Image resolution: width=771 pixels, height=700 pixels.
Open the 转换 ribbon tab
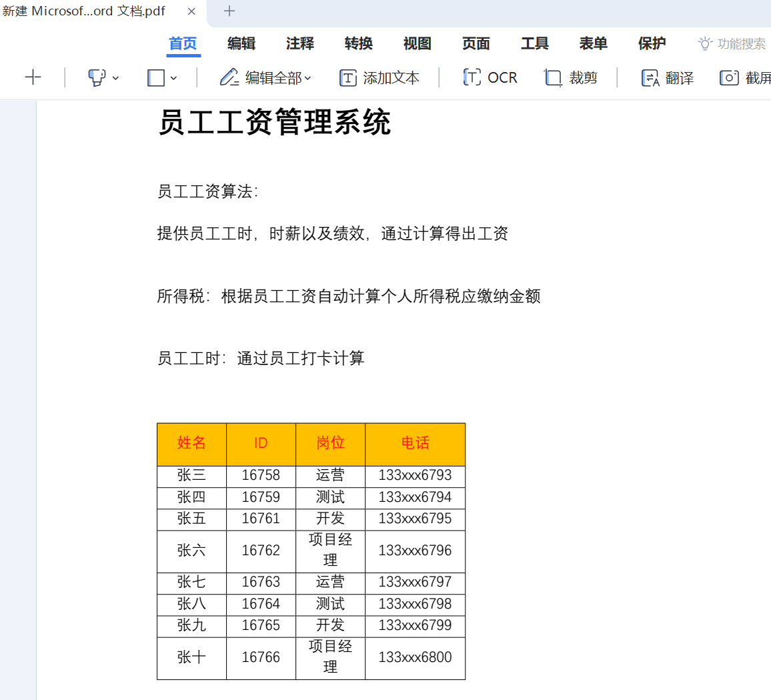357,43
